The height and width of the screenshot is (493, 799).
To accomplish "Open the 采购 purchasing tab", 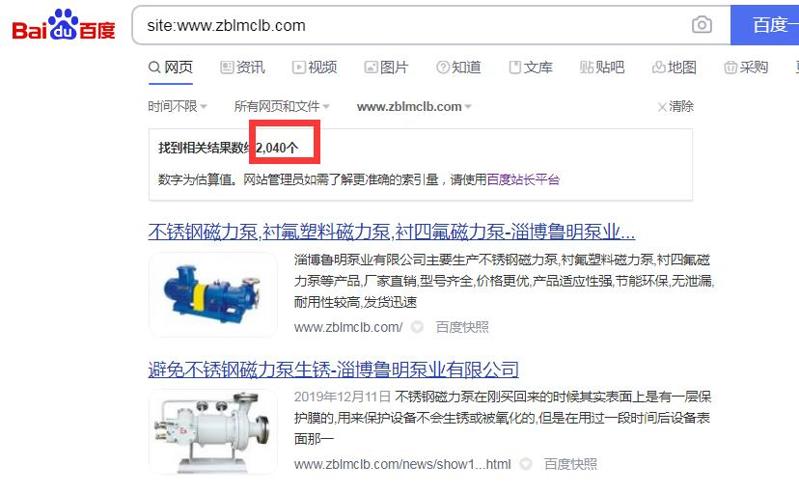I will [746, 67].
